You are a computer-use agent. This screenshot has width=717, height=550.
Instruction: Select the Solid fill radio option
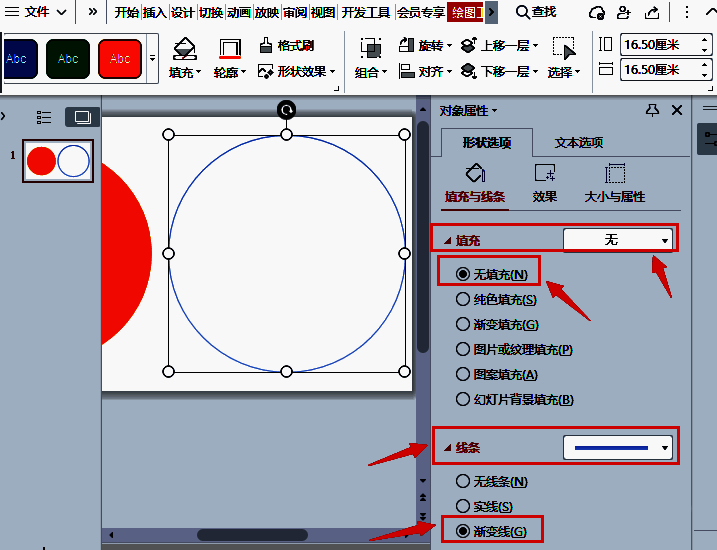click(462, 299)
